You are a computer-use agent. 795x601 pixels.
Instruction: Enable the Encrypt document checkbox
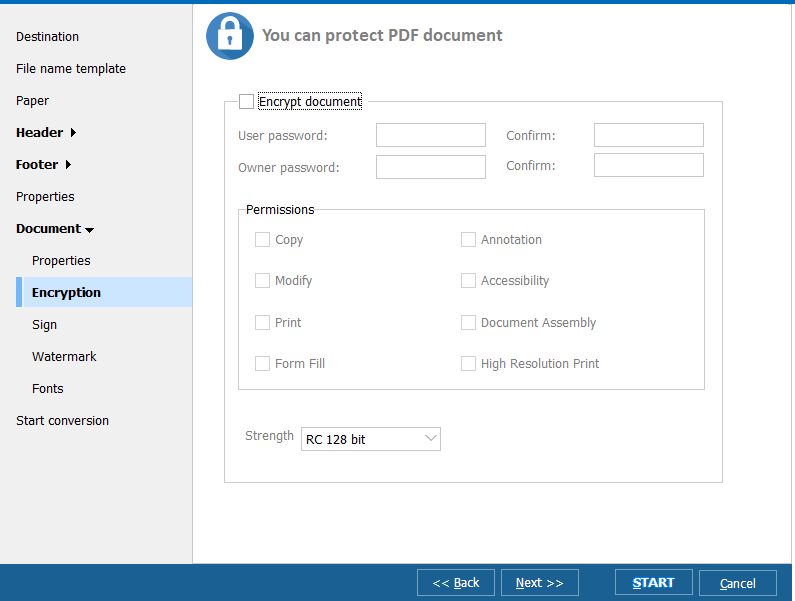click(247, 101)
